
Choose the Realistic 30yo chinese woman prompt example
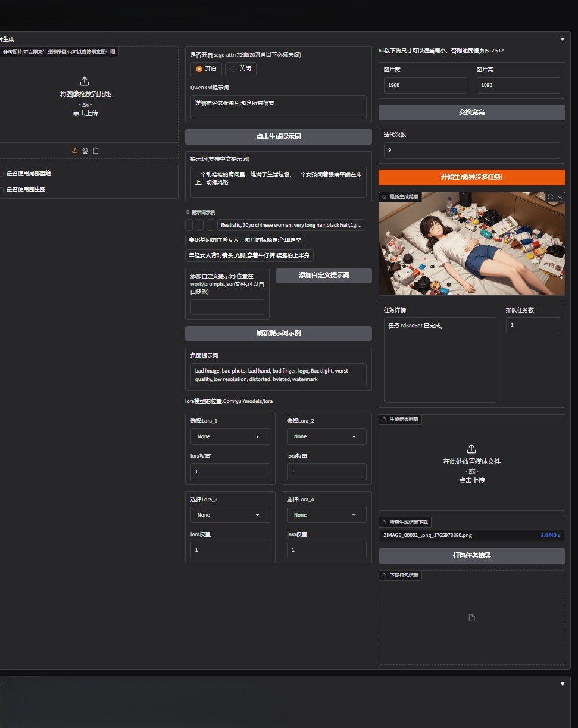click(291, 225)
